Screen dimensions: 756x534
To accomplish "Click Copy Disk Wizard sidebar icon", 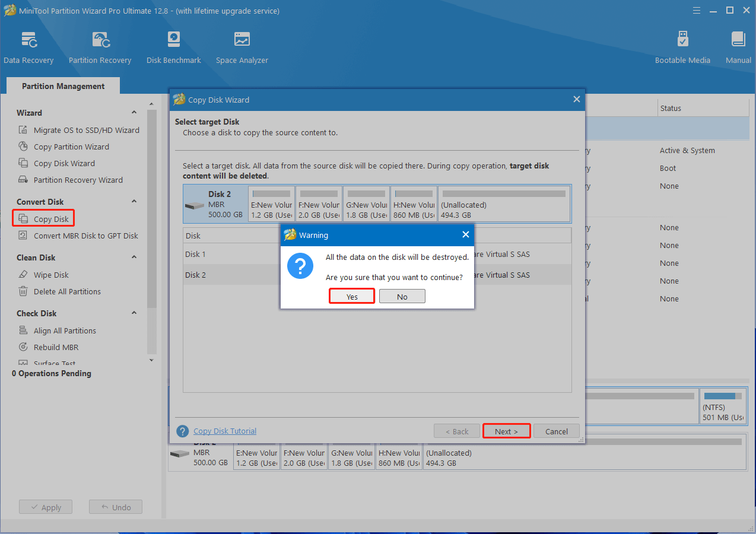I will click(x=23, y=163).
